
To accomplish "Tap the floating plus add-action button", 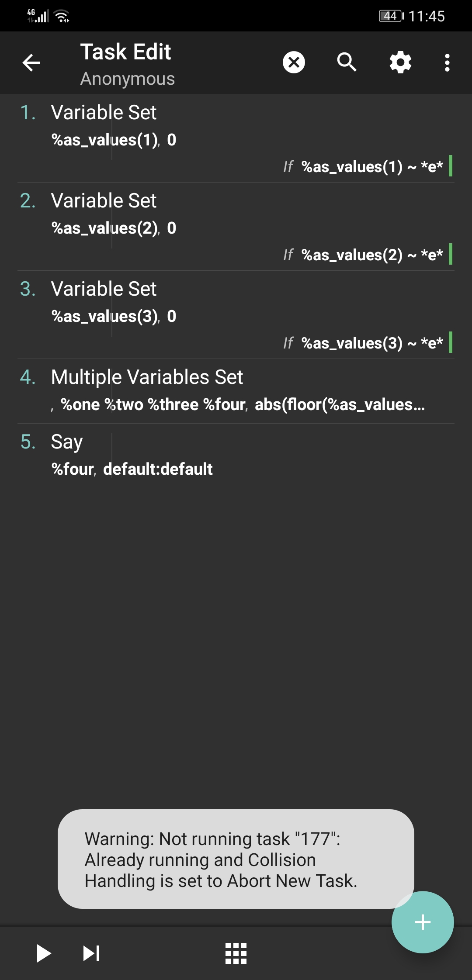I will 422,922.
